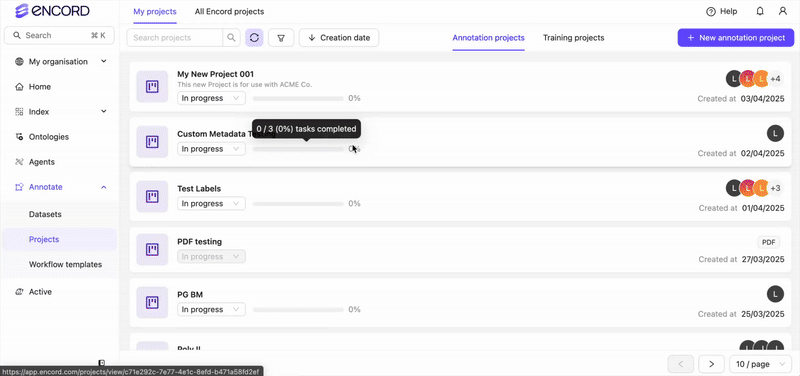The width and height of the screenshot is (800, 376).
Task: Collapse the sidebar using the bottom toggle icon
Action: pyautogui.click(x=102, y=363)
